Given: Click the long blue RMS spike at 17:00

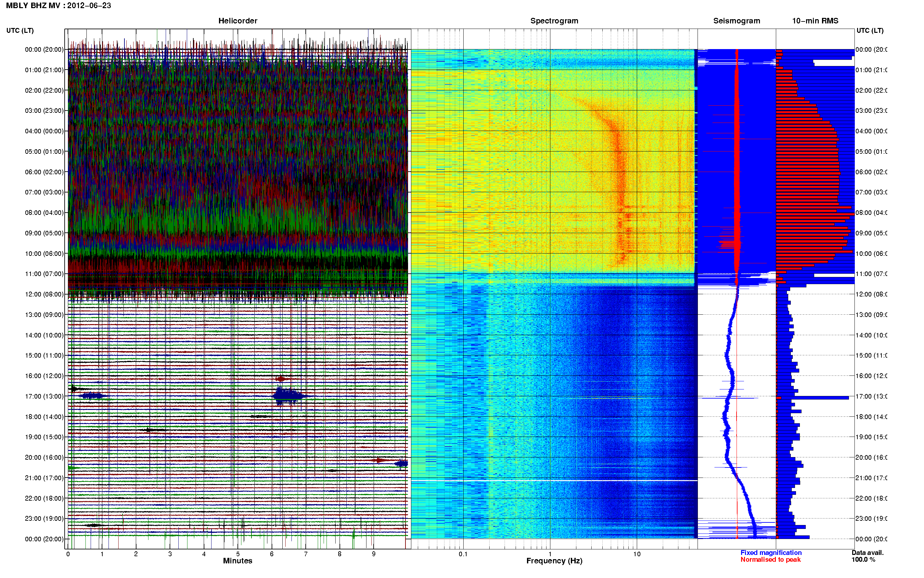Looking at the screenshot, I should pos(813,398).
